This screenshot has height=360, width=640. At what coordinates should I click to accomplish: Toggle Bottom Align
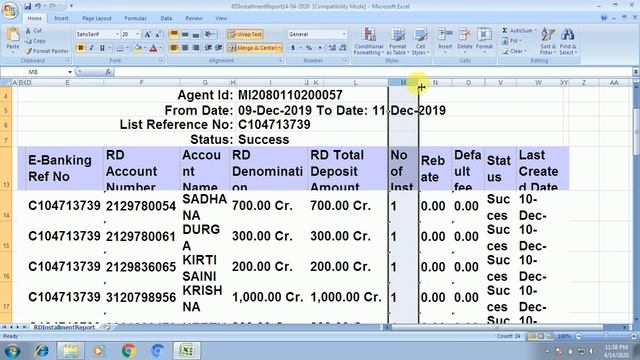click(x=196, y=34)
